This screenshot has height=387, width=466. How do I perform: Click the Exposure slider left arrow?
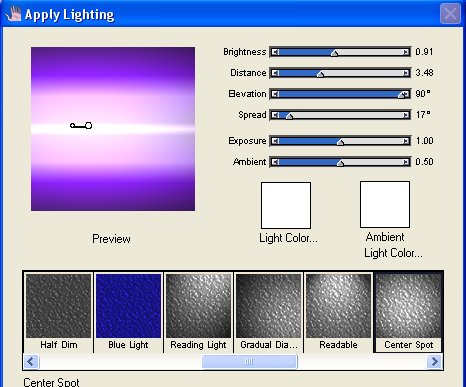click(x=275, y=141)
